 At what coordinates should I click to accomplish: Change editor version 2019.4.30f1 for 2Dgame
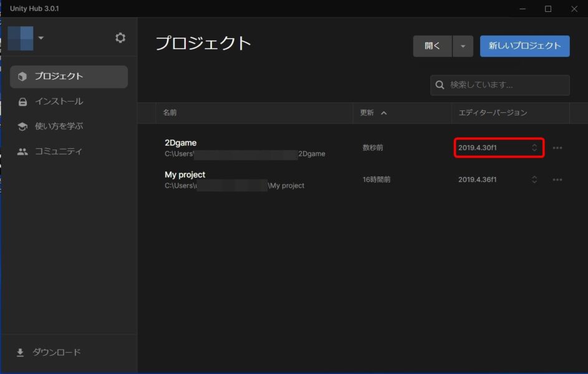point(499,148)
